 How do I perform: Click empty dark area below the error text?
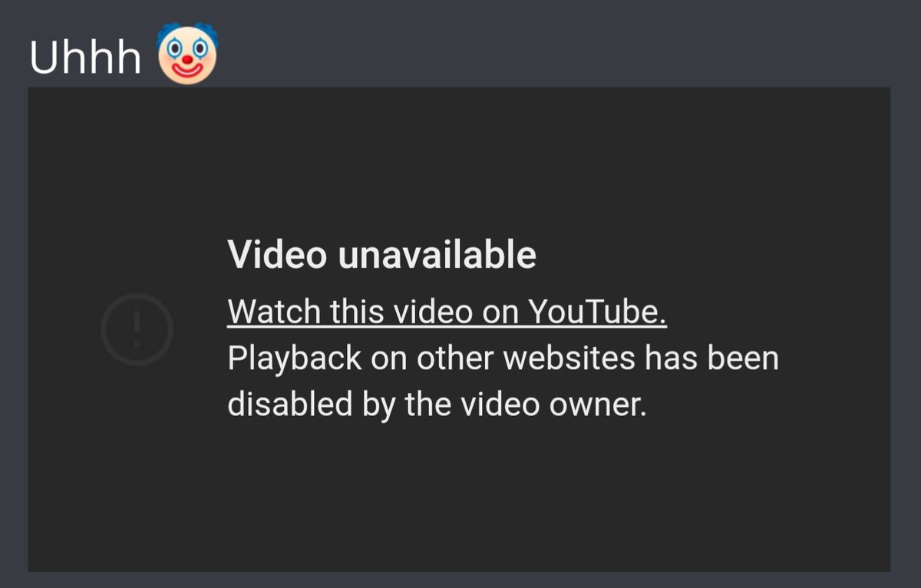[x=459, y=499]
